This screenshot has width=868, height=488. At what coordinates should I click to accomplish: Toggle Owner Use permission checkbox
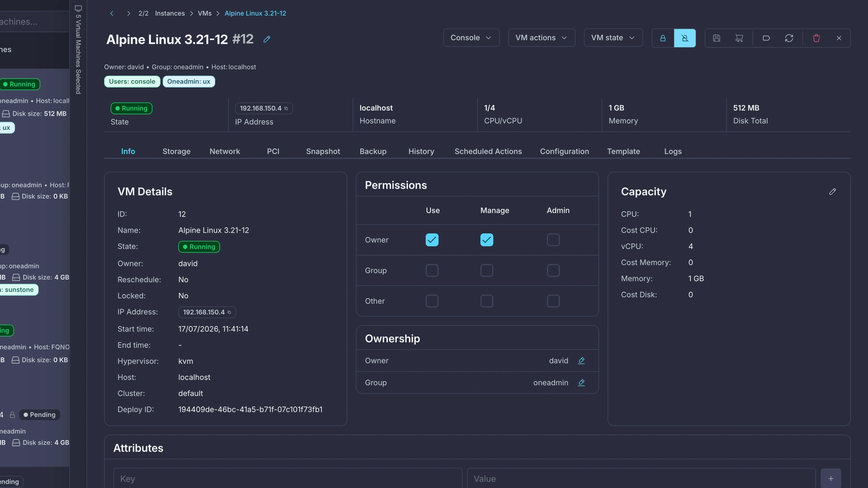click(x=432, y=240)
